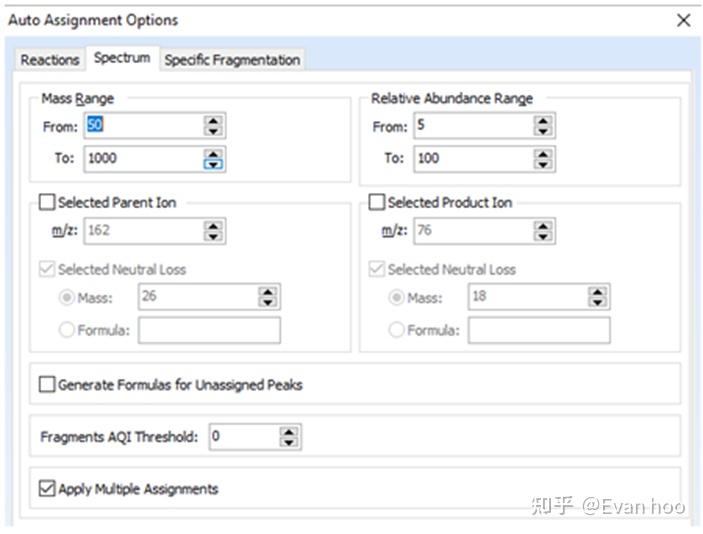Click the Mass Range To field

142,158
